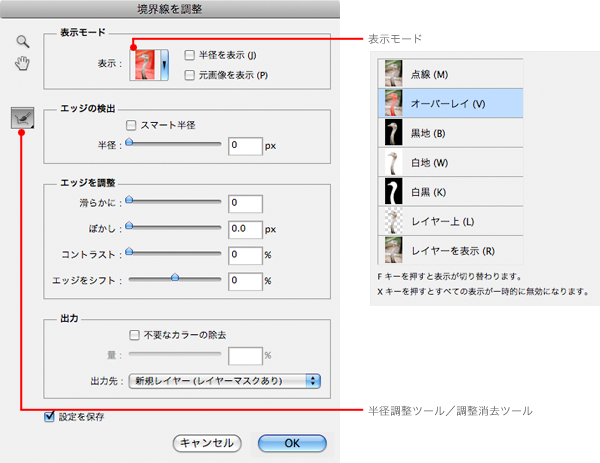Click the OK button

(x=291, y=442)
